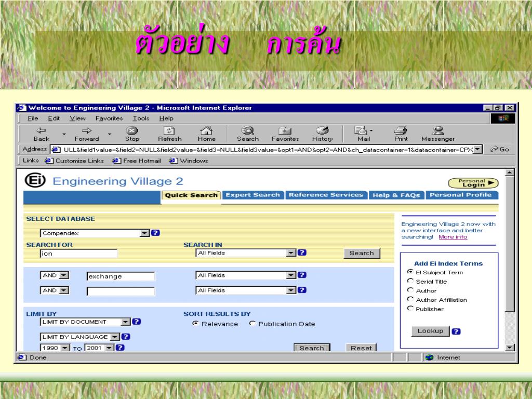
Task: Click the scrollbar up arrow
Action: click(510, 172)
